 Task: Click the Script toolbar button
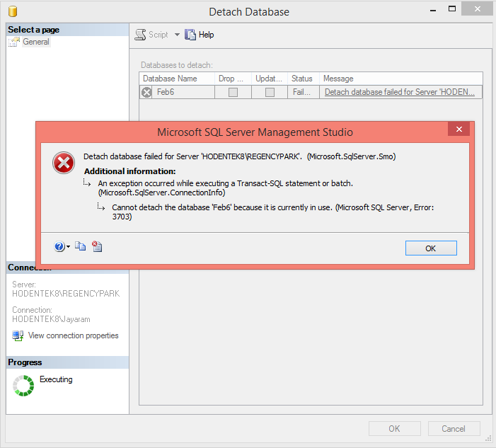151,35
